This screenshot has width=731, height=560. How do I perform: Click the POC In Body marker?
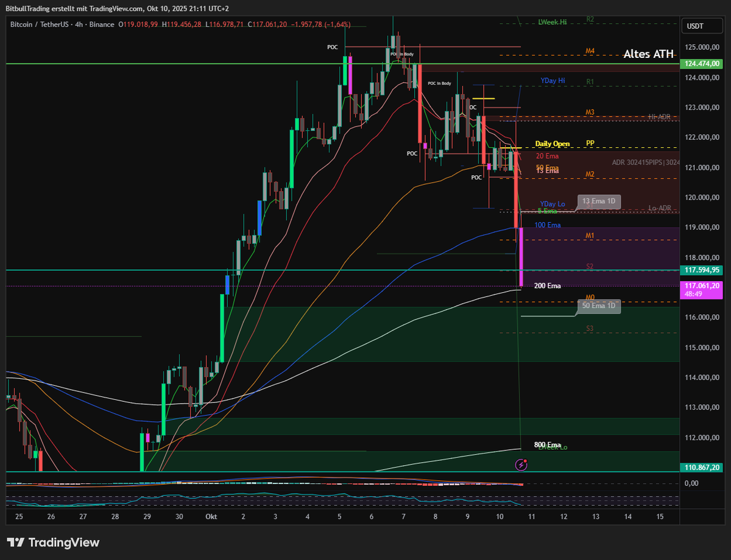coord(440,83)
